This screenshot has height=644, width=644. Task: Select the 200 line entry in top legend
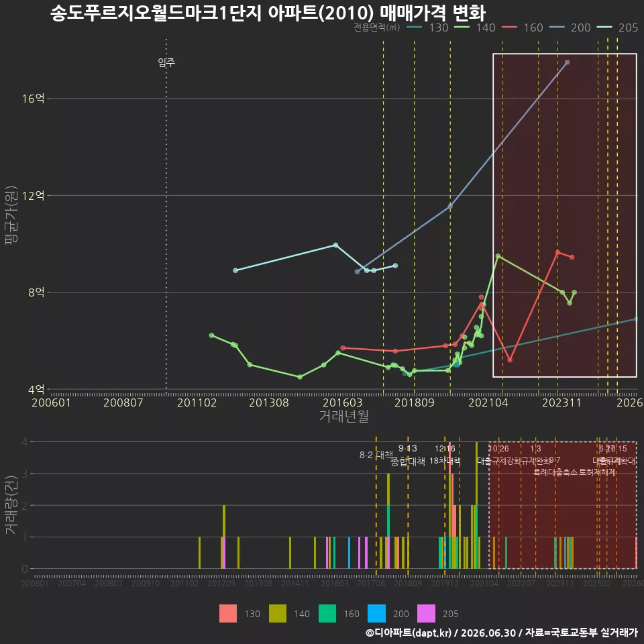570,28
